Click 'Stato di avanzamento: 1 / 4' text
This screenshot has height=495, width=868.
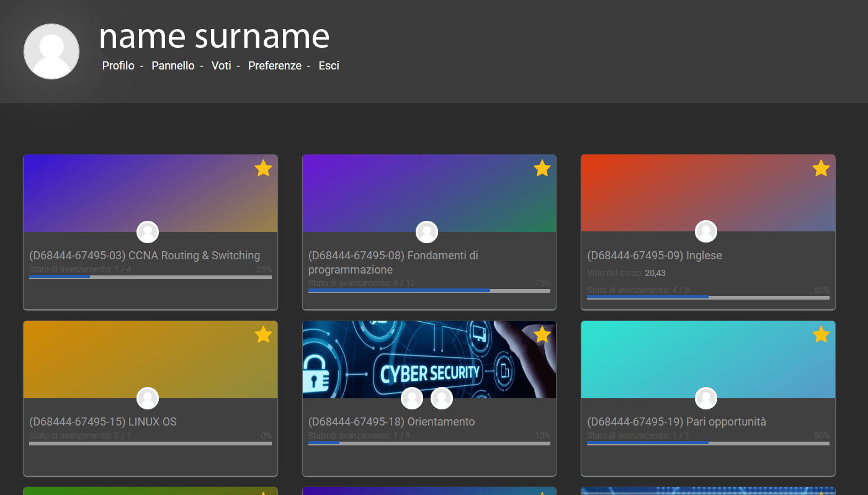pyautogui.click(x=80, y=270)
